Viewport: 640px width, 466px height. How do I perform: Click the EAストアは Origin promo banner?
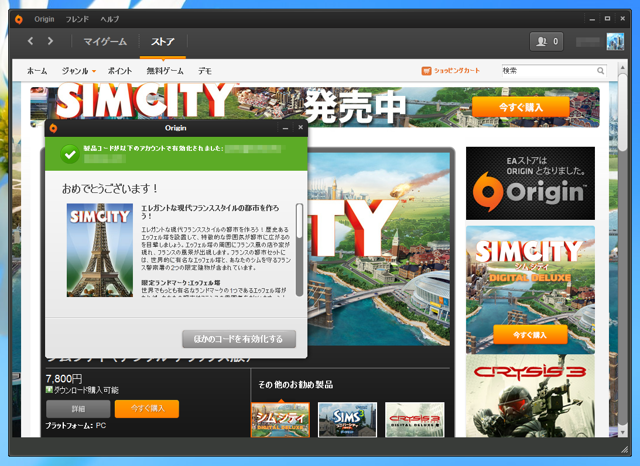tap(530, 184)
